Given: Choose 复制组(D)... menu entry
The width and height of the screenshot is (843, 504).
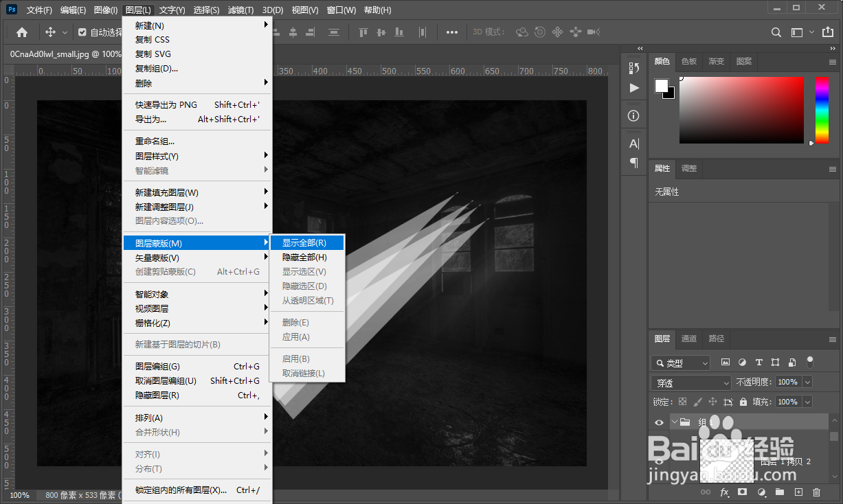Looking at the screenshot, I should click(x=197, y=69).
